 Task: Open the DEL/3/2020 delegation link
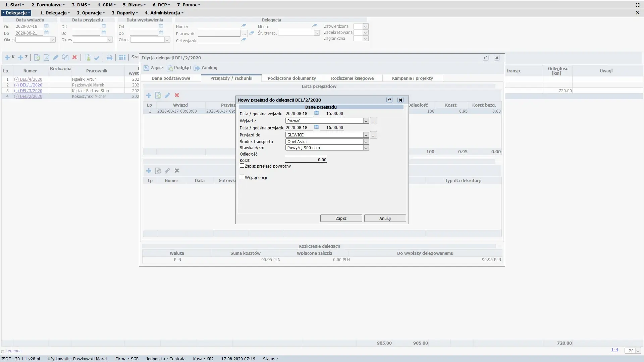tap(31, 91)
